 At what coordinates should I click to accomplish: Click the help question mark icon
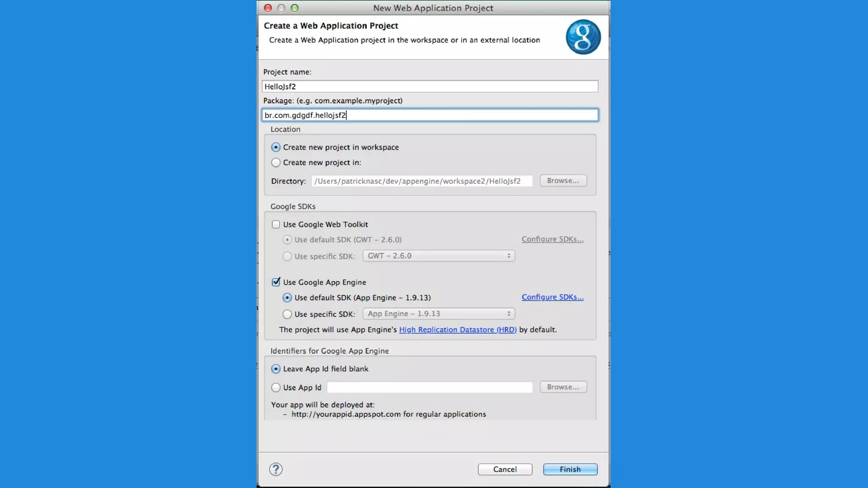(x=275, y=469)
